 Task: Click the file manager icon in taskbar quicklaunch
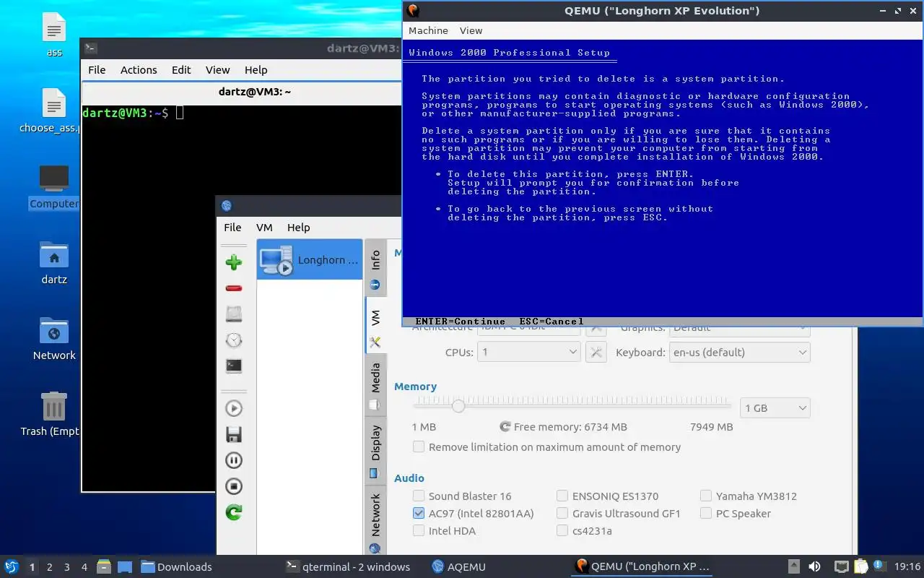click(x=103, y=566)
